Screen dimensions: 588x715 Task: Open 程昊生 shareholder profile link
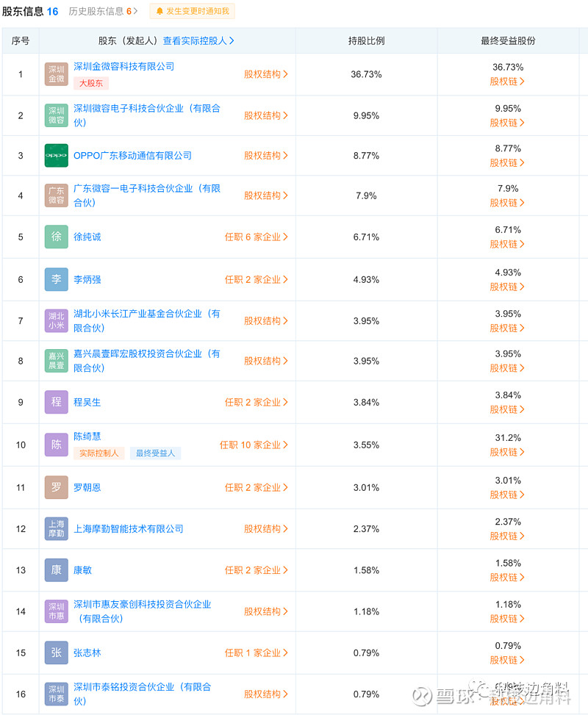(87, 403)
